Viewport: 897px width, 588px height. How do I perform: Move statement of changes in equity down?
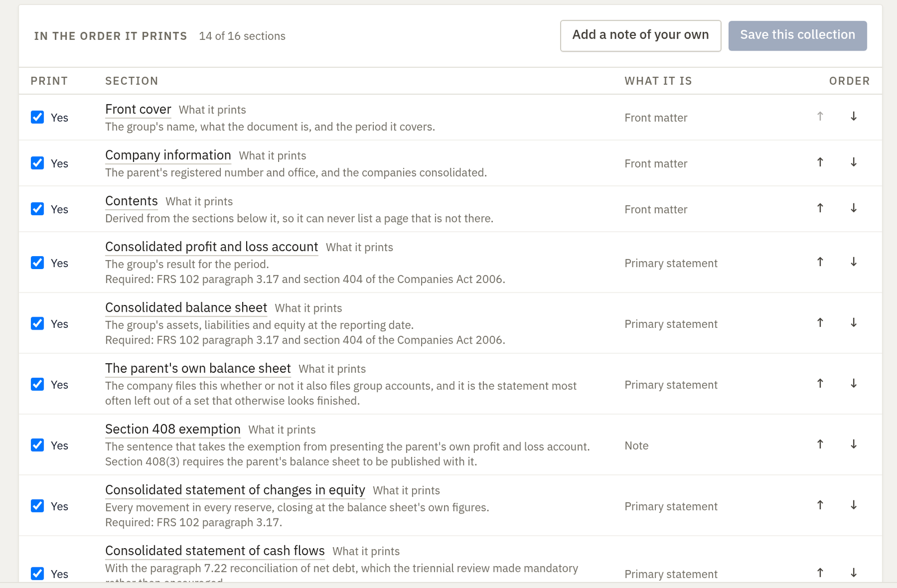853,506
